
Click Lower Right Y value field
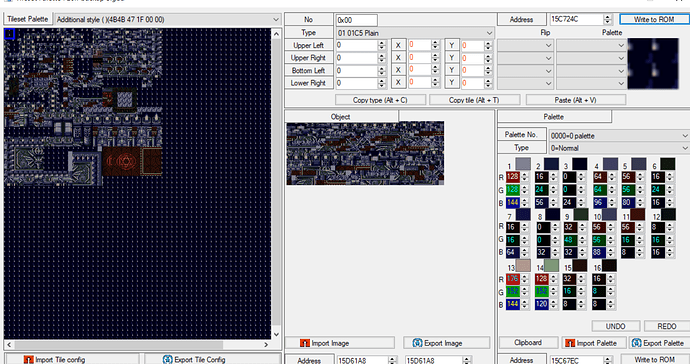click(x=472, y=83)
